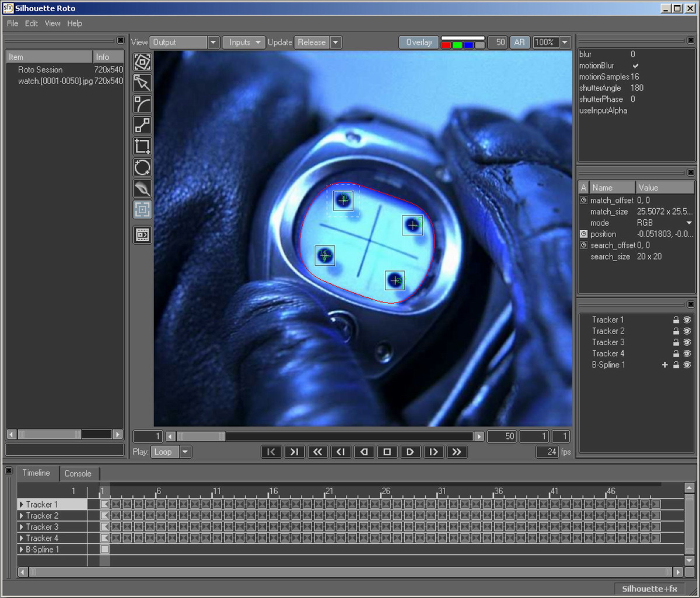Select the Transform tool in toolbar
The width and height of the screenshot is (700, 598).
pos(142,62)
